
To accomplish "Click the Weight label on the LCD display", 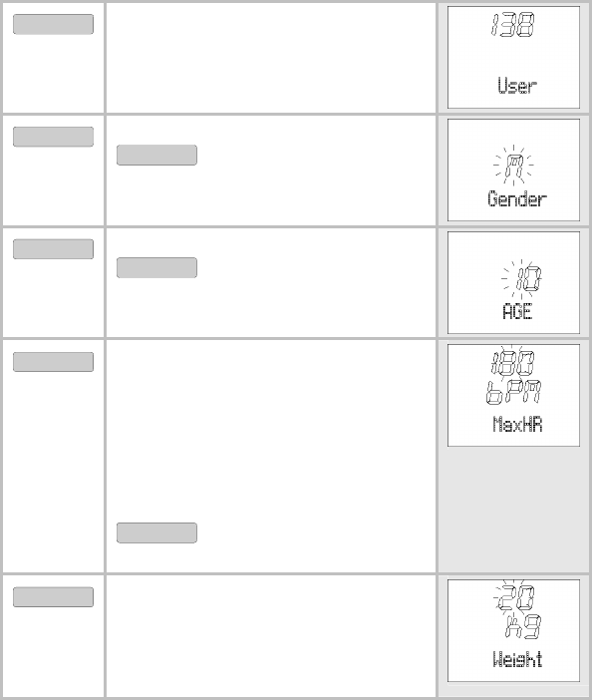I will coord(517,659).
